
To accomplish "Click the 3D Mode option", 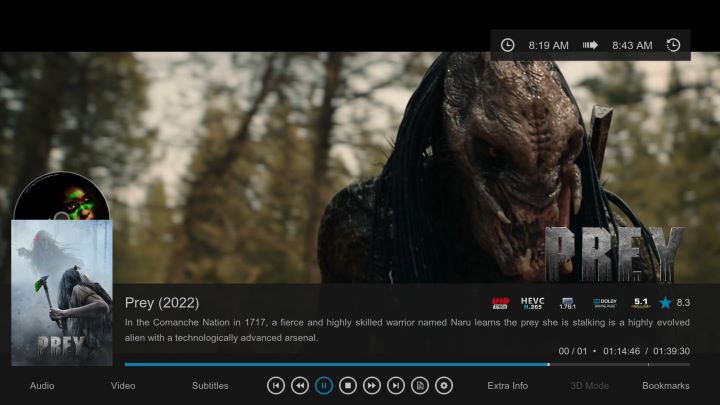I will pyautogui.click(x=589, y=385).
